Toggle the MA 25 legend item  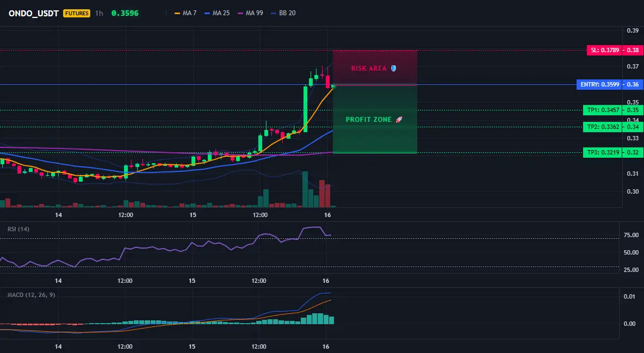pos(217,13)
